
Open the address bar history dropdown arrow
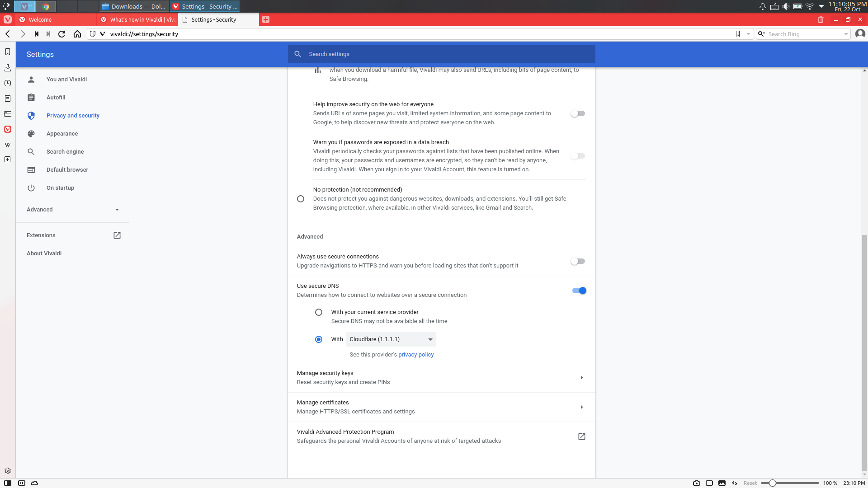point(748,34)
